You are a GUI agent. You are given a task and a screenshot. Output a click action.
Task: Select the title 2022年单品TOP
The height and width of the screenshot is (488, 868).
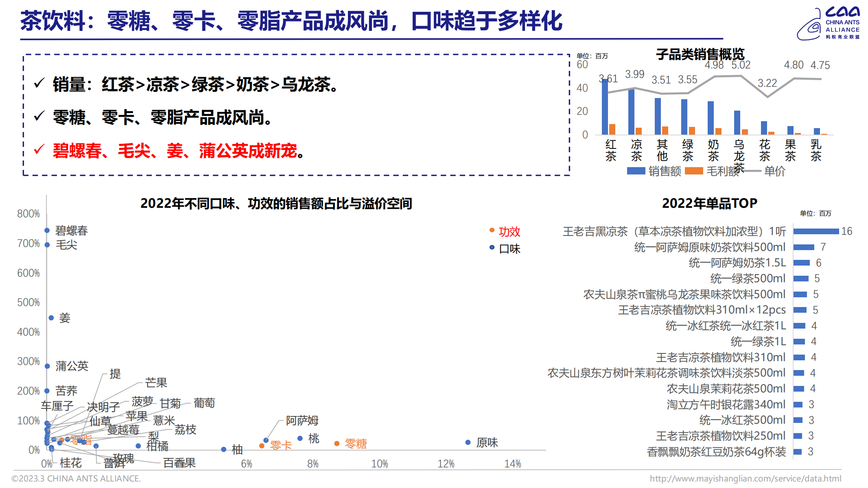click(710, 203)
